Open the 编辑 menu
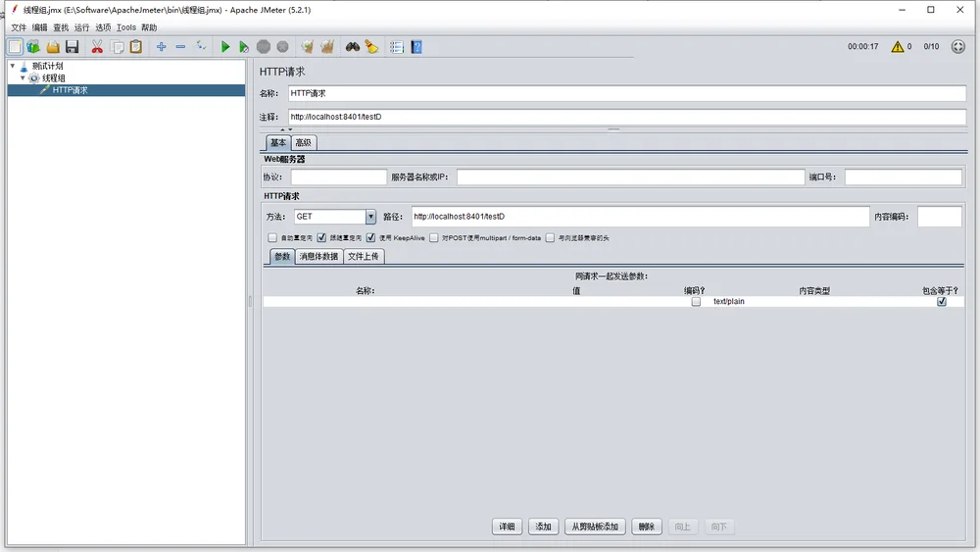The image size is (980, 552). click(40, 27)
